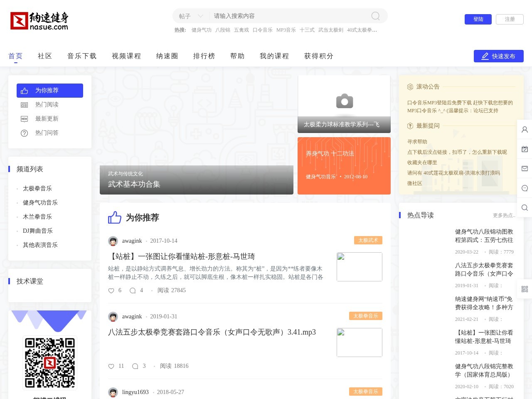Switch to the 社区 tab

coord(44,56)
